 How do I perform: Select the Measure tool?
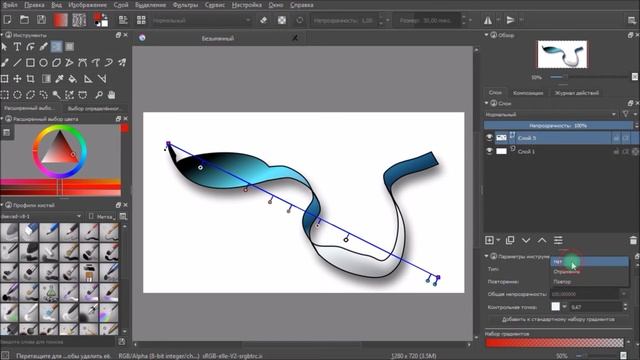[x=102, y=79]
